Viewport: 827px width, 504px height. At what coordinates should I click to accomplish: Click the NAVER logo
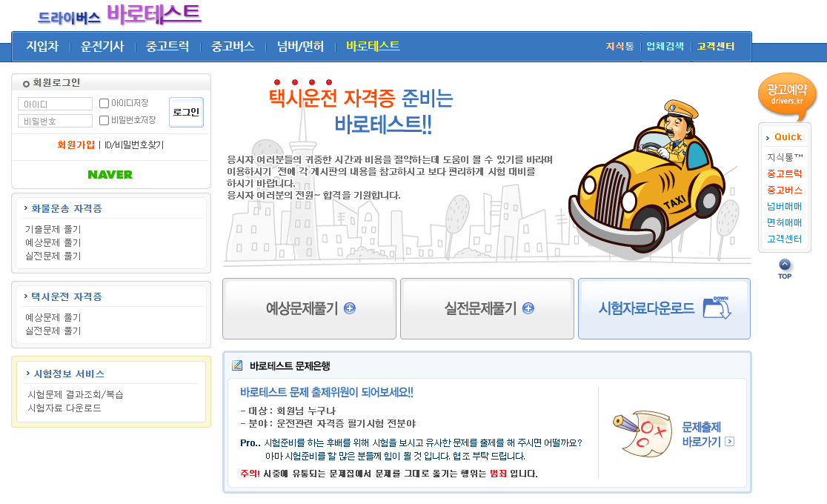click(x=110, y=175)
